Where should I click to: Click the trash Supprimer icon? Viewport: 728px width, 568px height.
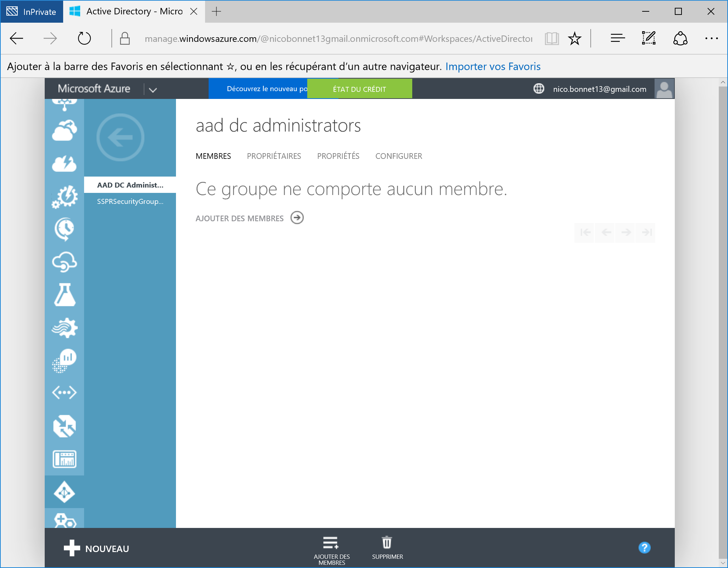pos(387,543)
